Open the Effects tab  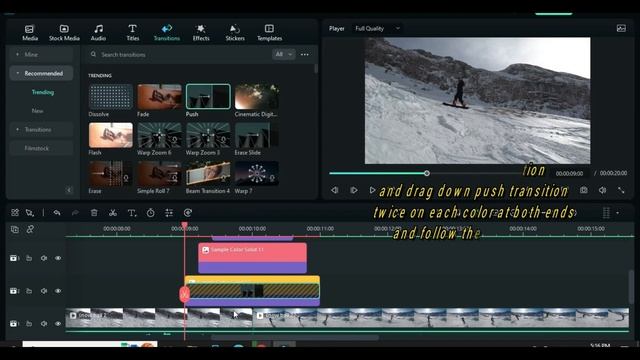tap(201, 33)
